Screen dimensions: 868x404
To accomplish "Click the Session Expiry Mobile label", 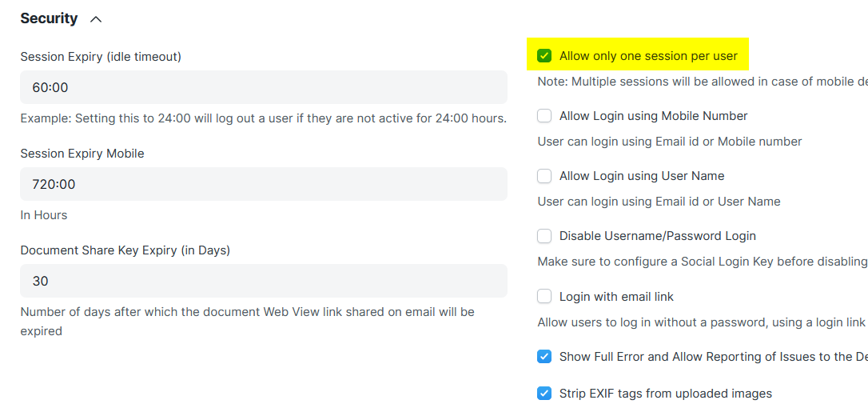I will tap(82, 154).
